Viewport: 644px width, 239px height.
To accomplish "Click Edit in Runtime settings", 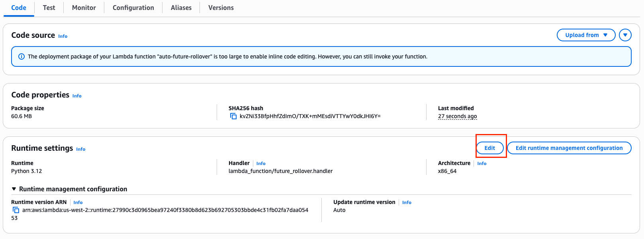I will coord(489,148).
